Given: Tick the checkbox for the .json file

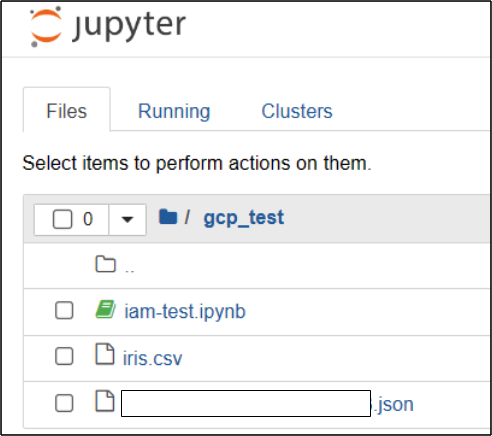Looking at the screenshot, I should tap(64, 403).
